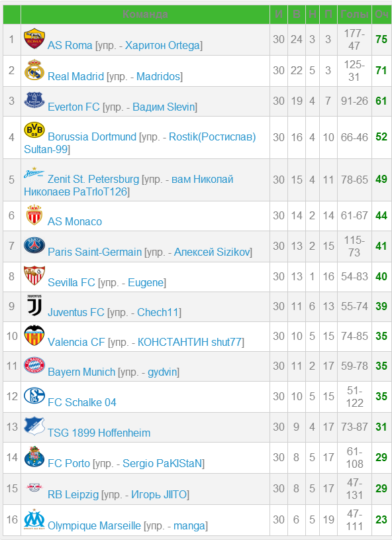This screenshot has width=392, height=540.
Task: Click the Bayern Munich crest
Action: tap(34, 365)
